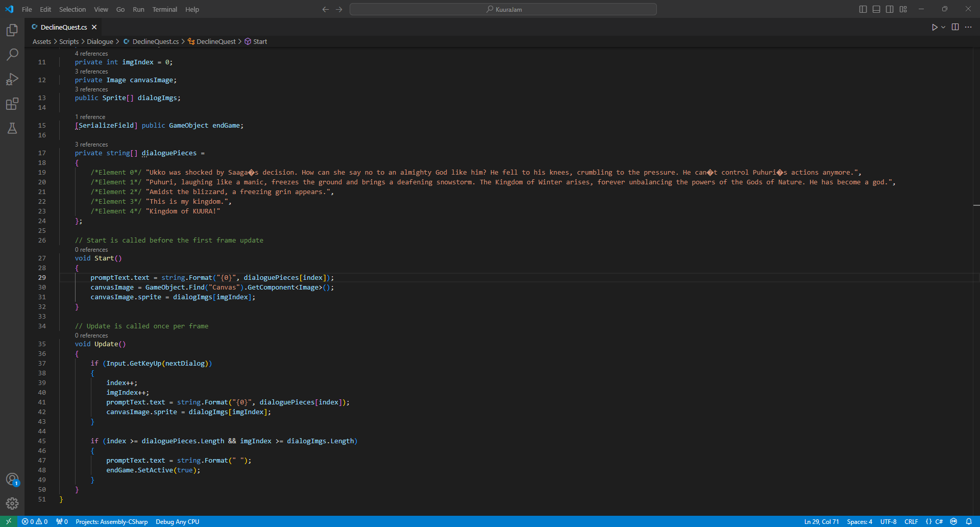Open the Explorer view in activity bar
The image size is (980, 527).
point(12,31)
